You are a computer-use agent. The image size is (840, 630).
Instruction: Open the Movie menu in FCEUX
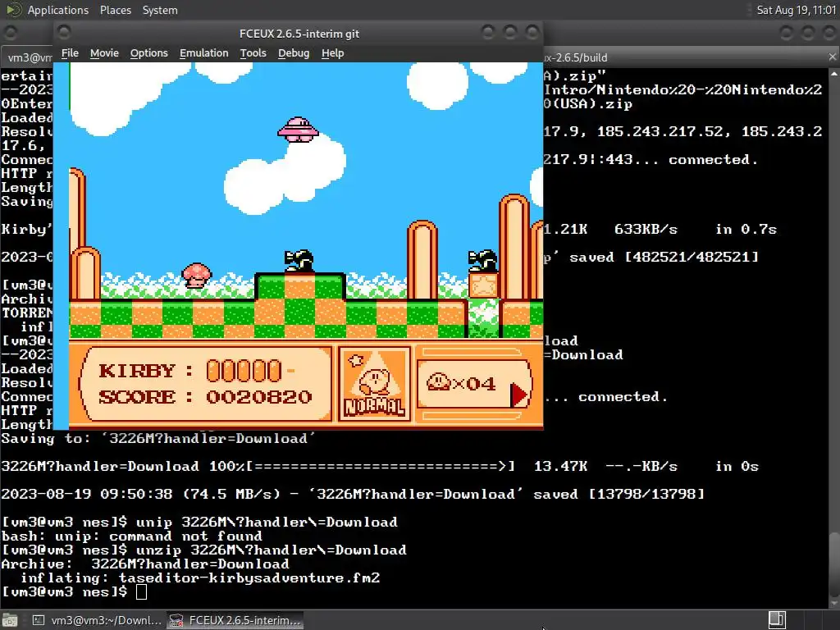point(104,53)
